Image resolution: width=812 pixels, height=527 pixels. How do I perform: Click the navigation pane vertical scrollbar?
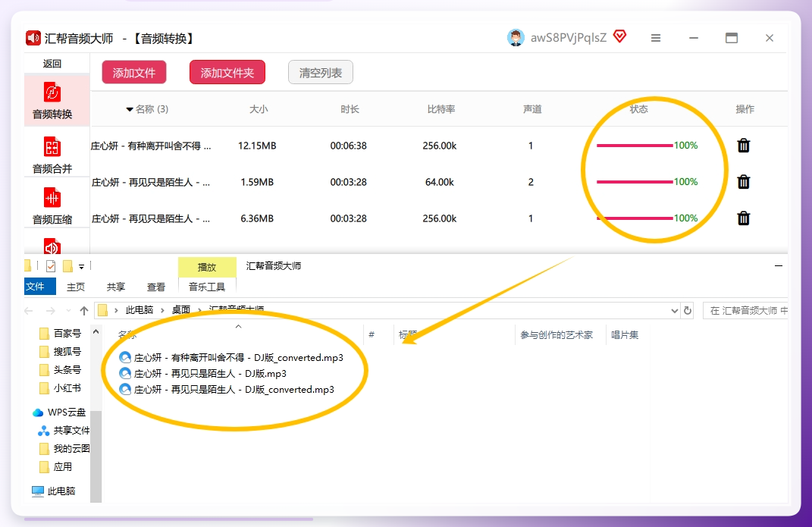96,456
